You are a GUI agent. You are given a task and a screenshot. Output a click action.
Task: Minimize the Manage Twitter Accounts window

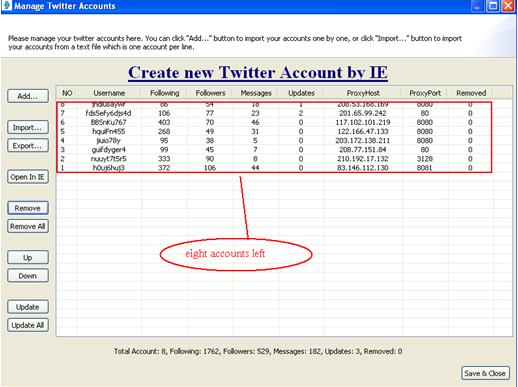[478, 6]
